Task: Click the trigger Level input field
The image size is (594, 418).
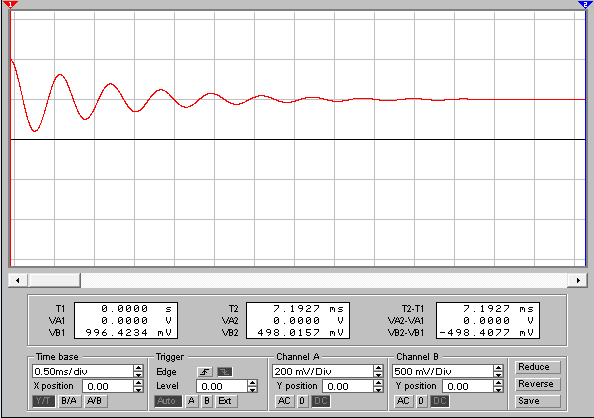Action: [x=222, y=386]
